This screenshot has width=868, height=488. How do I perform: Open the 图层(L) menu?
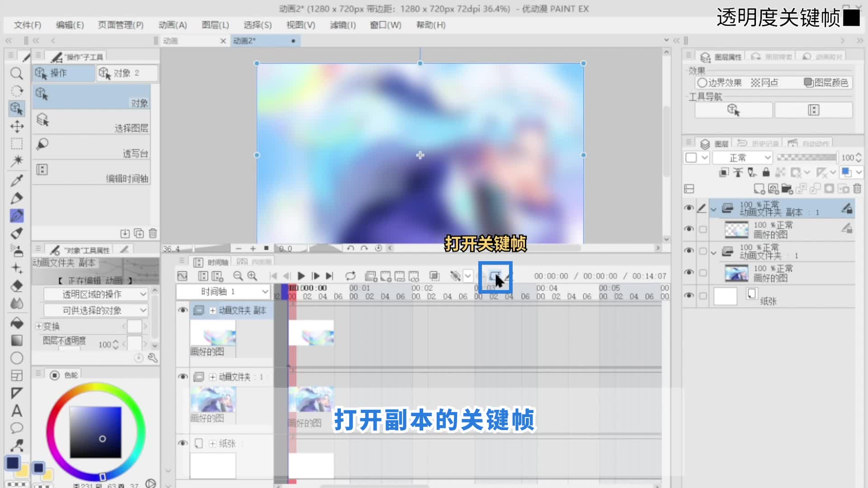click(215, 25)
